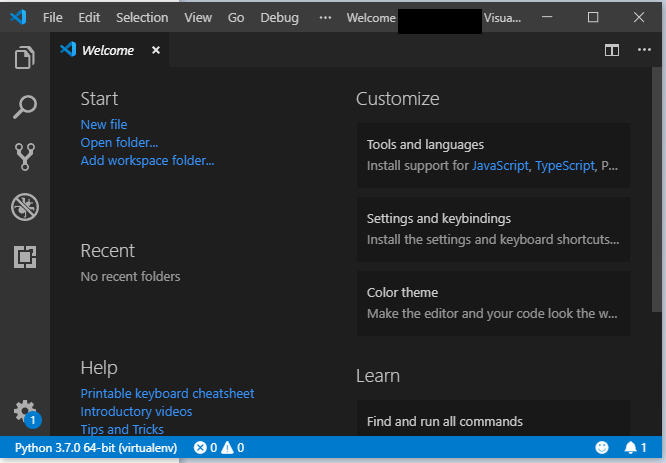
Task: Click the TypeScript link under Tools and languages
Action: tap(564, 165)
